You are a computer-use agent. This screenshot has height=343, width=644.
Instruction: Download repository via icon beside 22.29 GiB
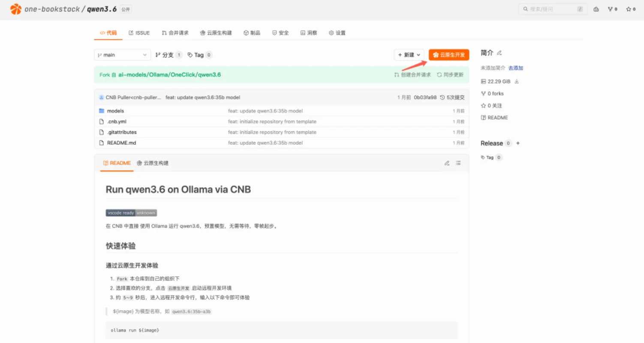[x=517, y=81]
